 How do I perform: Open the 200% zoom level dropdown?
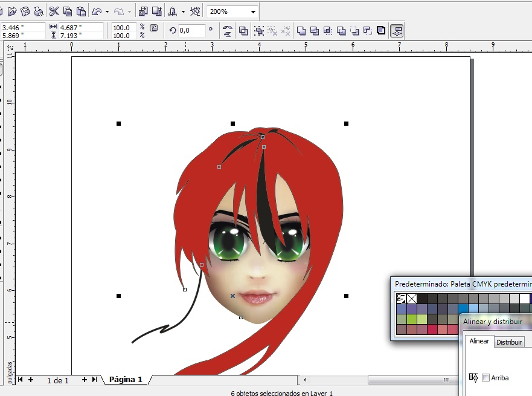[253, 12]
